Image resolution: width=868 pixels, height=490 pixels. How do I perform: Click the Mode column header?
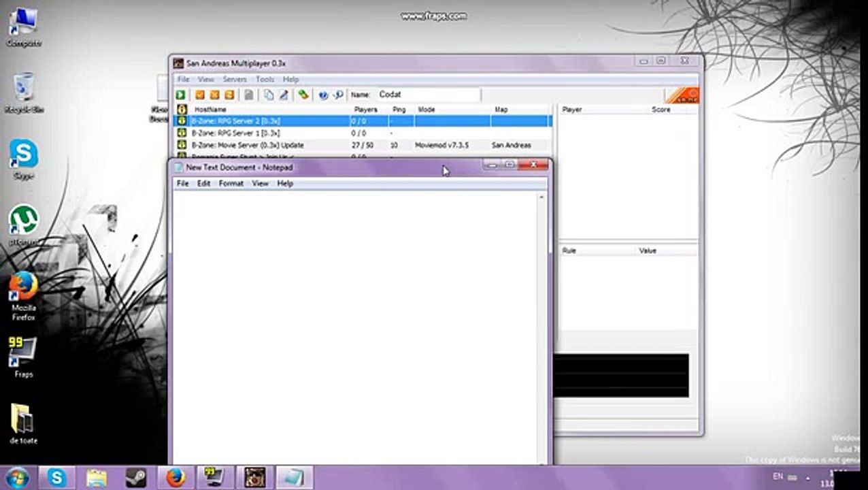pos(452,109)
